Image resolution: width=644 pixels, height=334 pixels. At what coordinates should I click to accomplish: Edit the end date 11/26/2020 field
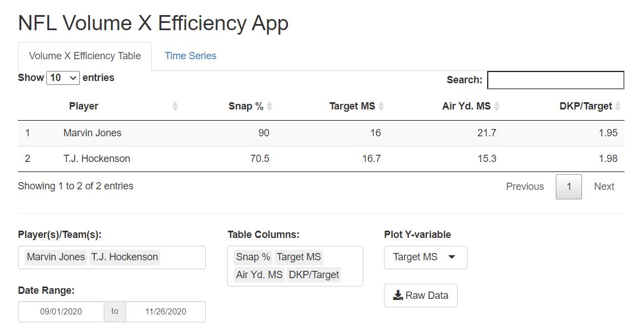(x=166, y=312)
